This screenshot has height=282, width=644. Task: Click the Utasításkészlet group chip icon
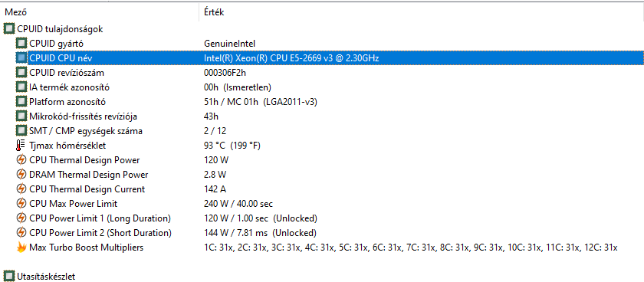point(9,277)
